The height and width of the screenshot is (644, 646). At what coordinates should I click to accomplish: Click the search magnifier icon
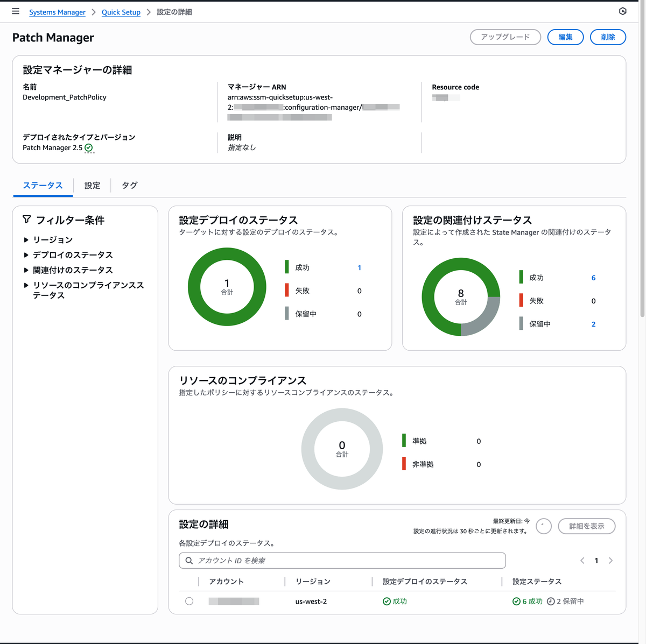coord(189,561)
